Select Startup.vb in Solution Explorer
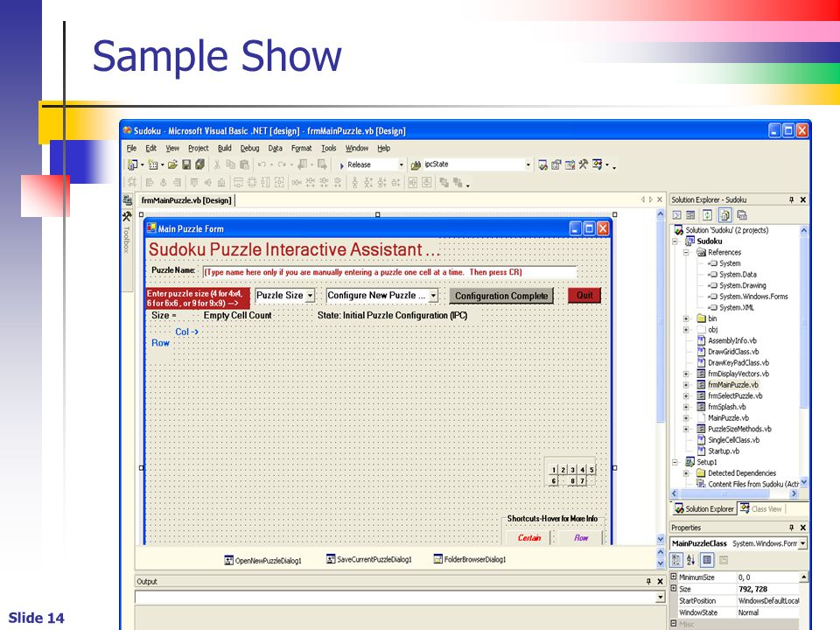This screenshot has width=840, height=630. (x=724, y=451)
